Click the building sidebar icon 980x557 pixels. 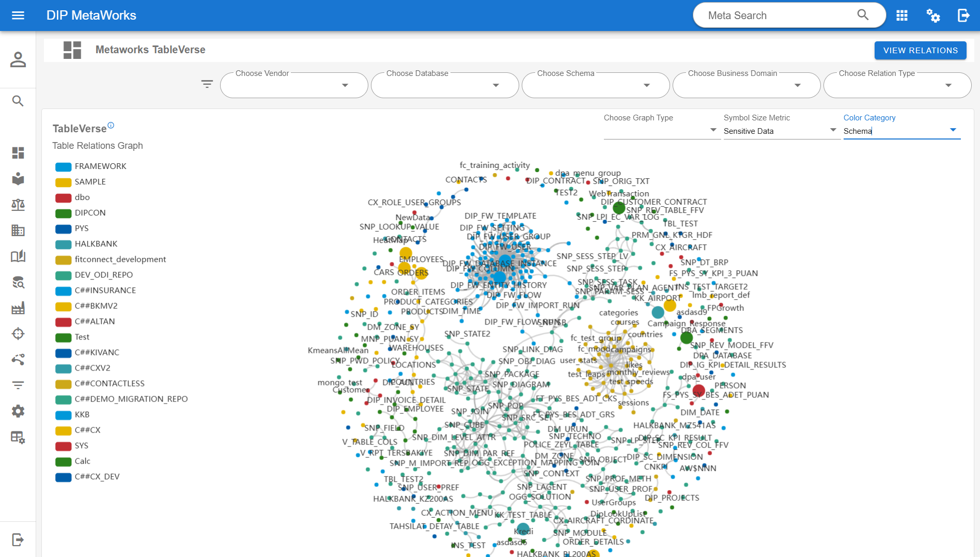[18, 230]
